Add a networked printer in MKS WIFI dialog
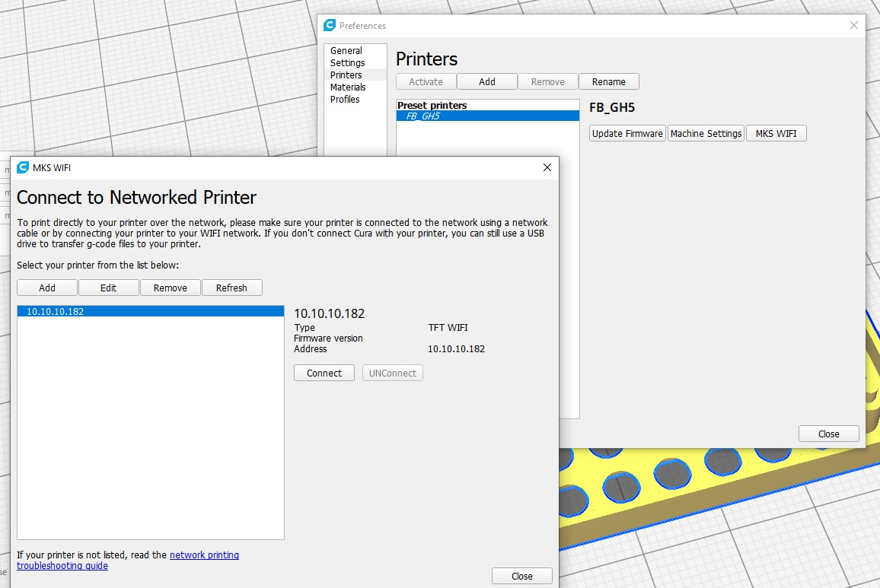 point(47,288)
